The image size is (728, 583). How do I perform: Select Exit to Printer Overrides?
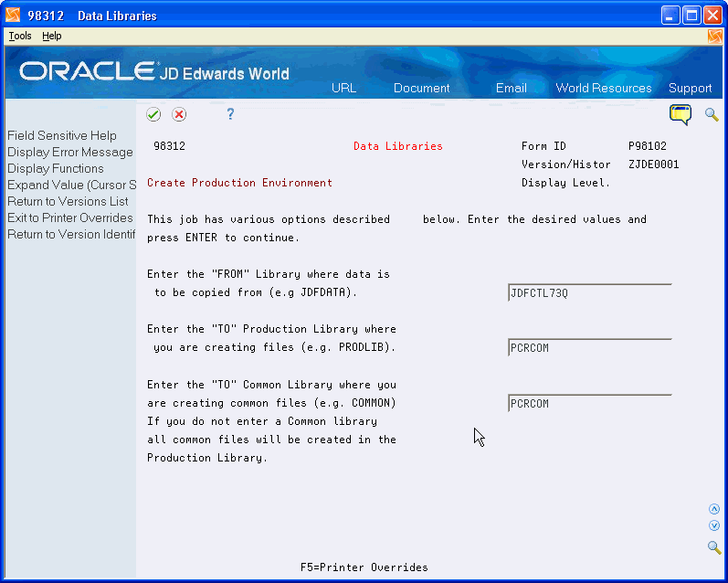click(70, 217)
